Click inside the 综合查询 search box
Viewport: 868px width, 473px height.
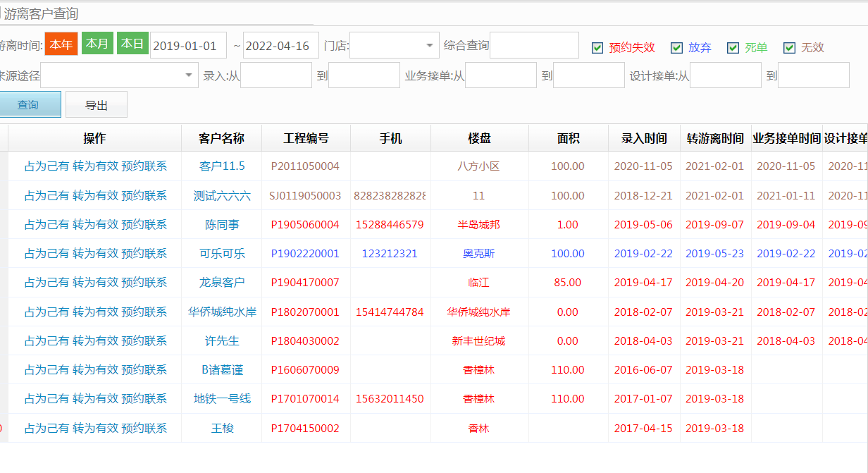(534, 44)
